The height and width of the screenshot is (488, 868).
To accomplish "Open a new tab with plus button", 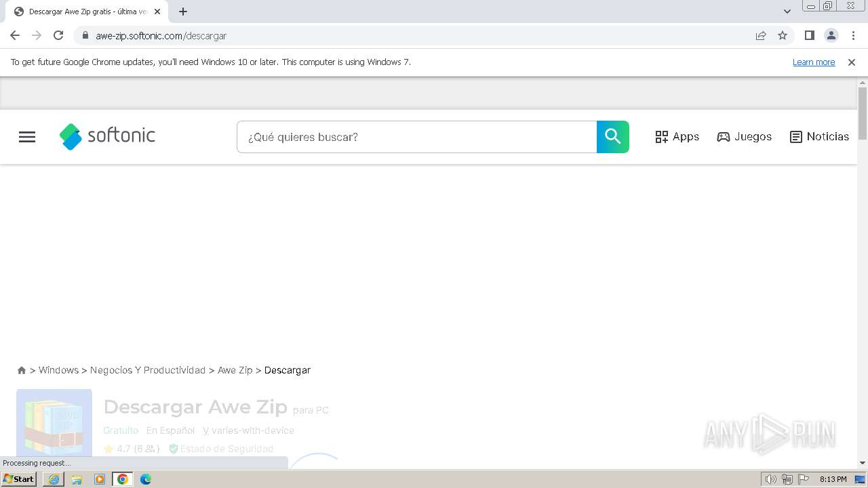I will (183, 12).
